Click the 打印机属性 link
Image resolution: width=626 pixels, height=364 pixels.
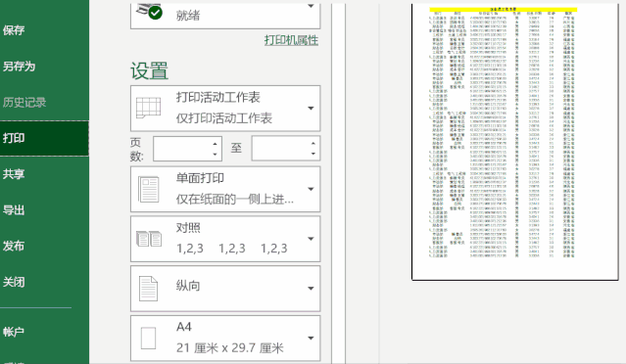tap(291, 40)
